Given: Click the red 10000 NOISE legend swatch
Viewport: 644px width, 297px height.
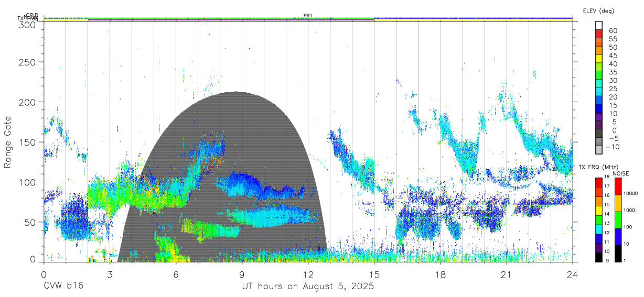Looking at the screenshot, I should pos(618,186).
